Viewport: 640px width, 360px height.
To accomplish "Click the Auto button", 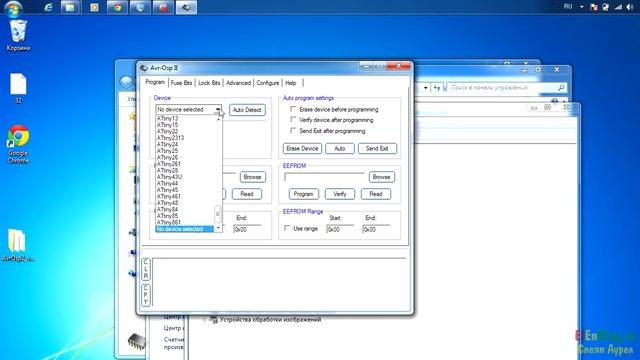I will (340, 149).
